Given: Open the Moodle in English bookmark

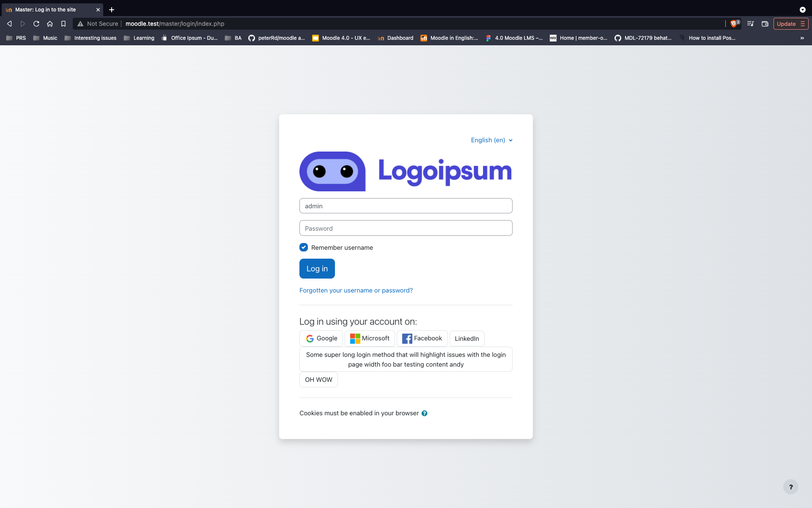Looking at the screenshot, I should tap(450, 38).
